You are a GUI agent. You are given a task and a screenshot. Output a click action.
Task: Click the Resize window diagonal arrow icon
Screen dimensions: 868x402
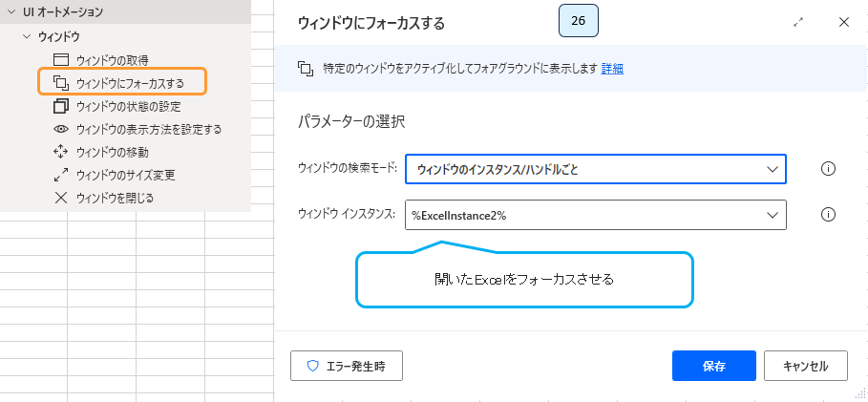[61, 175]
